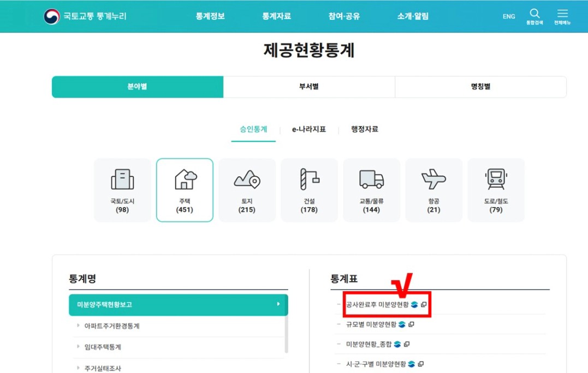
Task: Click blue stat icon beside 시·군·구별 미분양현황
Action: [412, 364]
